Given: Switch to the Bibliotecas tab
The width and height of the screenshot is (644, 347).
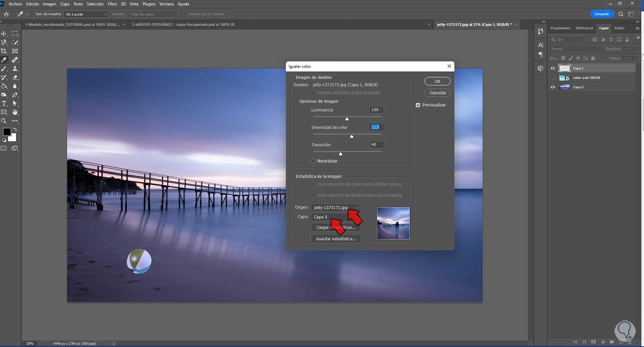Looking at the screenshot, I should (585, 28).
